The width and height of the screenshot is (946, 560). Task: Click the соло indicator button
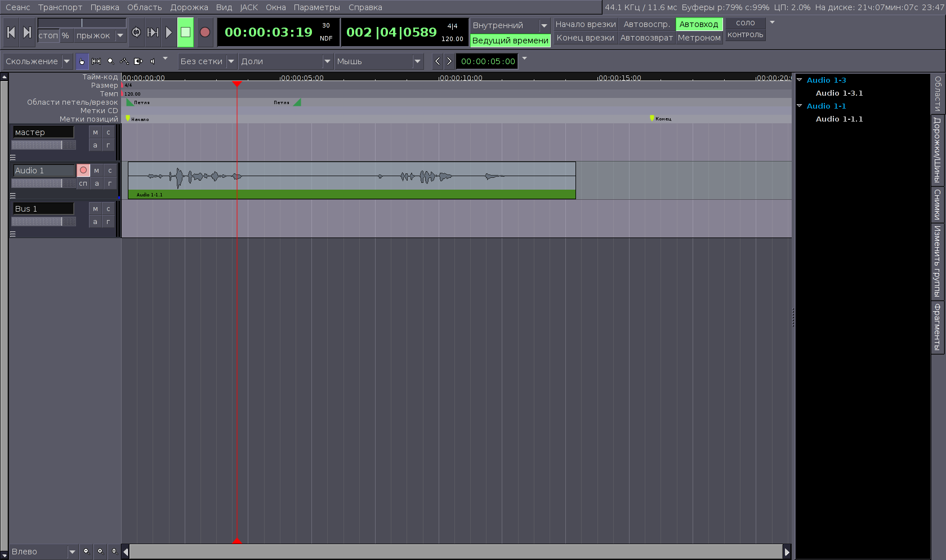745,23
